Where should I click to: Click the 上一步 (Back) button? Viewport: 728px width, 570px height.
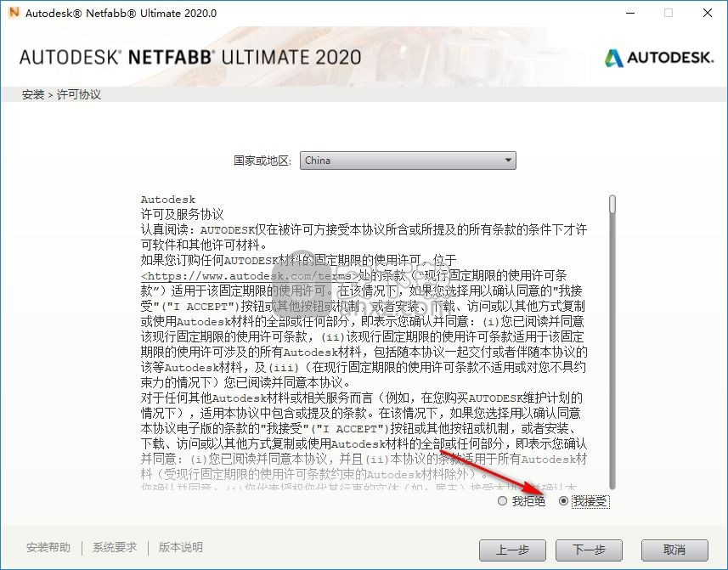[x=512, y=550]
